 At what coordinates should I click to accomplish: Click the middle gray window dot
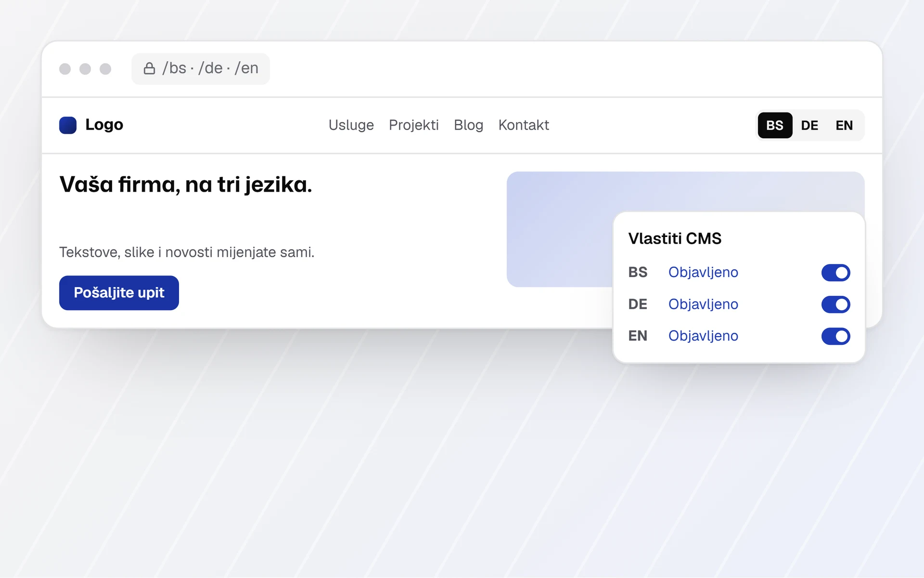click(x=85, y=69)
